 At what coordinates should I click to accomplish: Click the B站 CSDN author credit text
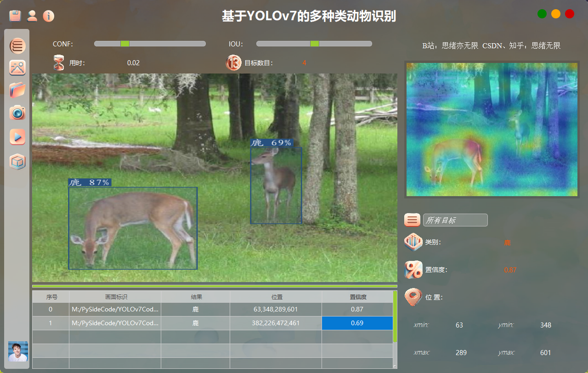(492, 46)
